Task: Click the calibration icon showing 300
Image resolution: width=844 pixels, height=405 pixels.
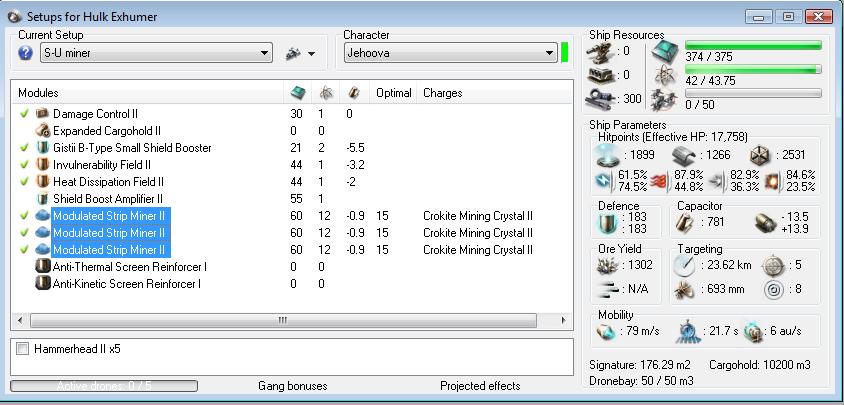Action: click(x=600, y=99)
